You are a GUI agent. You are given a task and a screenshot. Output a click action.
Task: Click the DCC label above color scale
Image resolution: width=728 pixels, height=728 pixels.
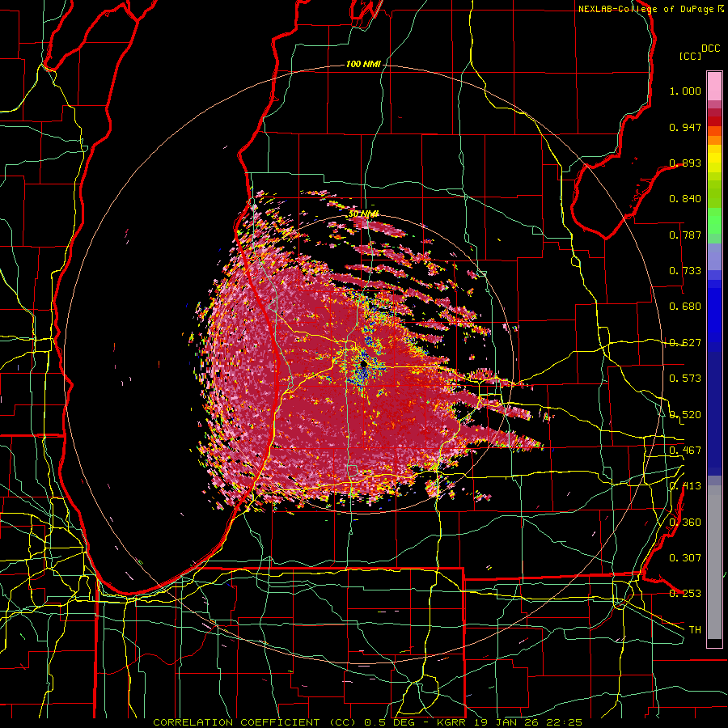[710, 49]
